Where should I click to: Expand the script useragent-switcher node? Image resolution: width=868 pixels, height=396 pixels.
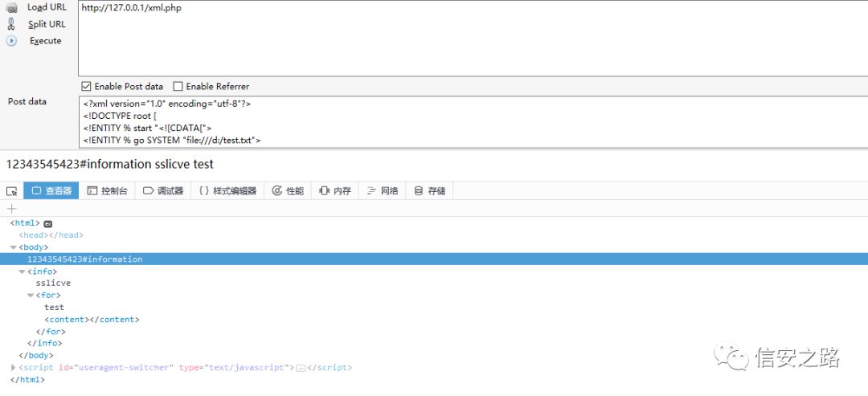click(14, 367)
